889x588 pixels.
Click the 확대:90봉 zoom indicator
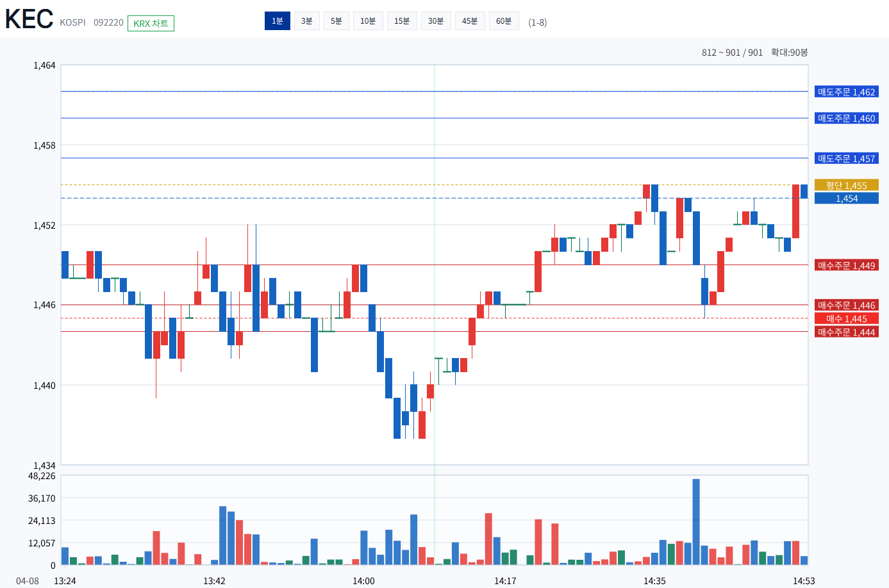pos(790,53)
